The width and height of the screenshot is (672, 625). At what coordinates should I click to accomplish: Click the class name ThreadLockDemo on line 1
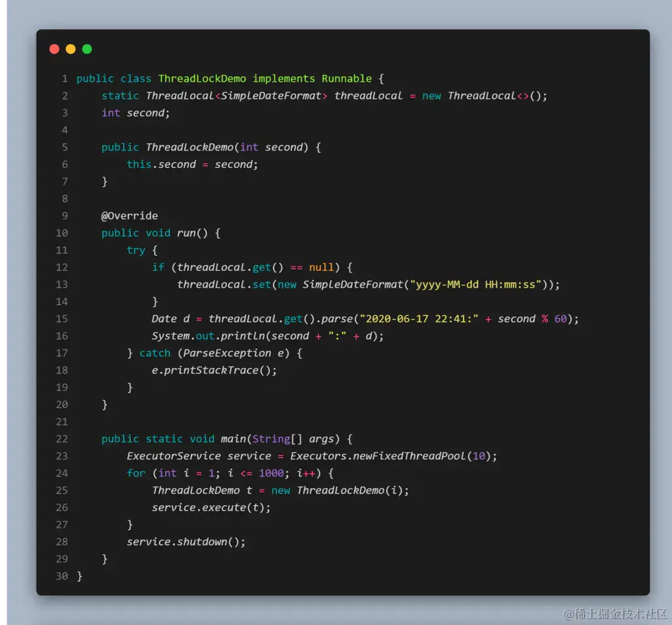pyautogui.click(x=203, y=79)
